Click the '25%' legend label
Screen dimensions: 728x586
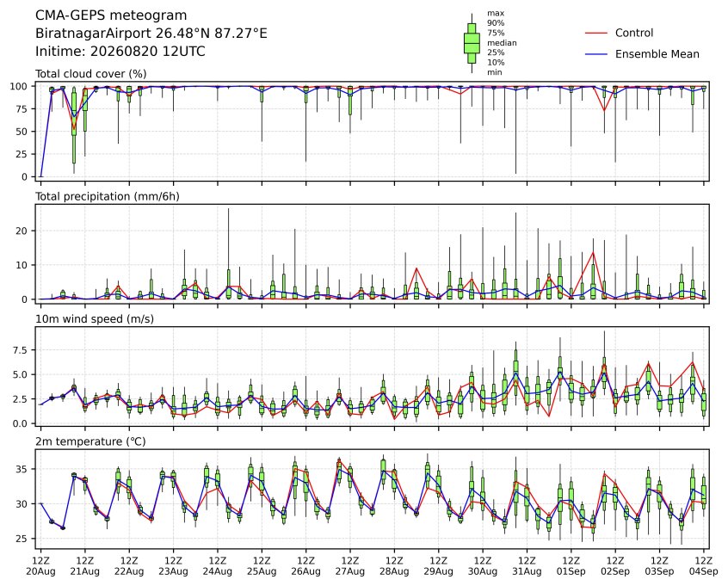pos(496,52)
